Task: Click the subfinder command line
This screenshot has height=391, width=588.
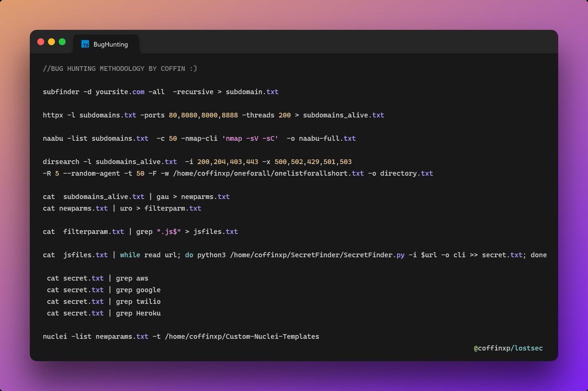Action: click(x=161, y=92)
